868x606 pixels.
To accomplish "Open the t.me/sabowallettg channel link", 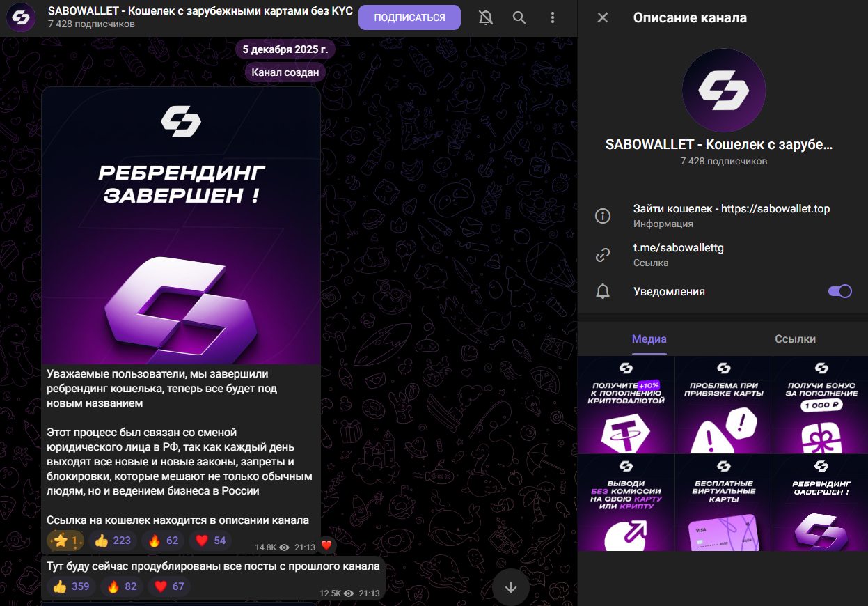I will pos(679,247).
